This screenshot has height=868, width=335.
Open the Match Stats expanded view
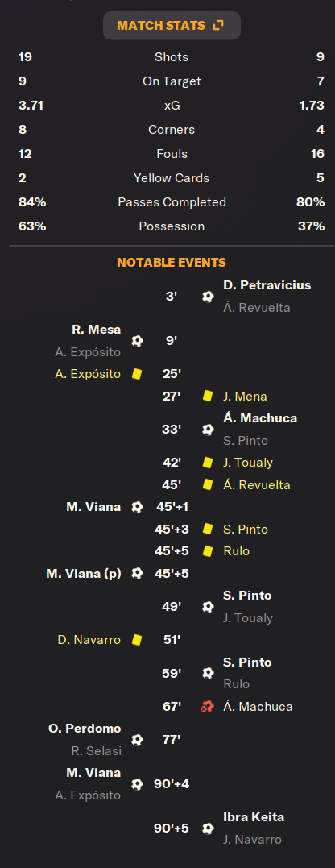[172, 26]
